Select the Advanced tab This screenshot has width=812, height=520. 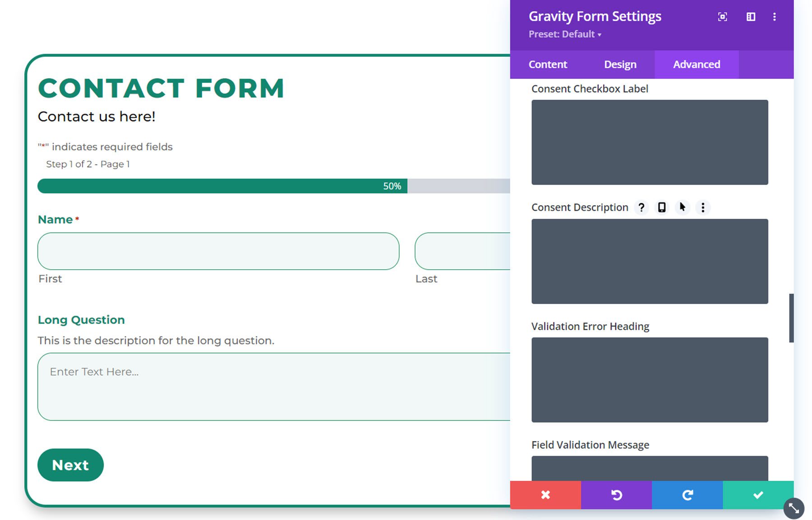pos(696,64)
